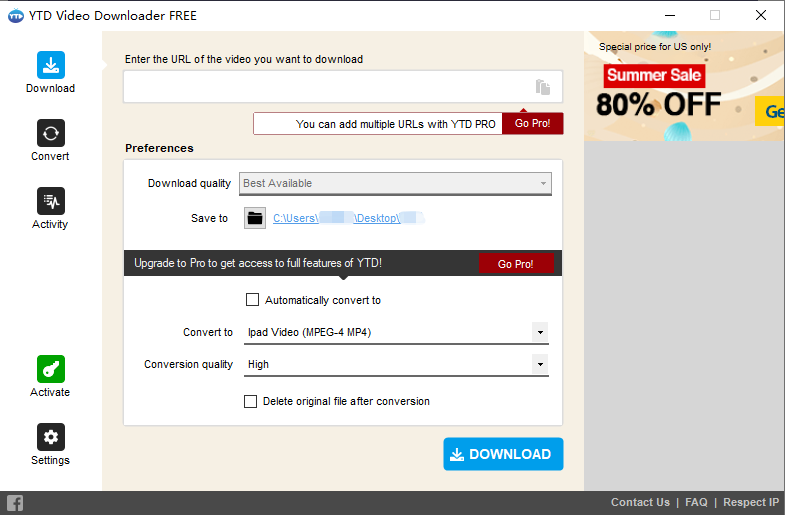Click Go Pro! next to multiple URLs notice

point(533,124)
